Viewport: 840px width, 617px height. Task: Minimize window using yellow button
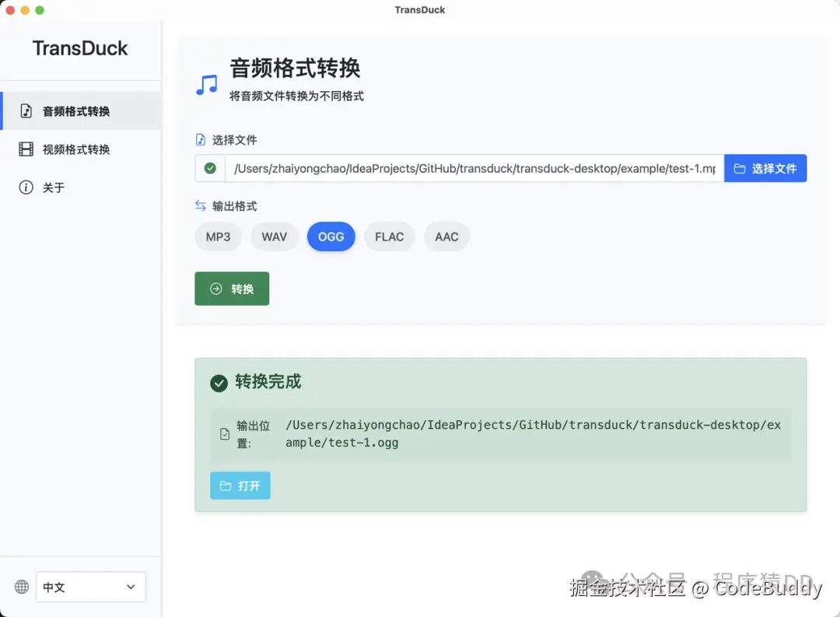pyautogui.click(x=25, y=9)
